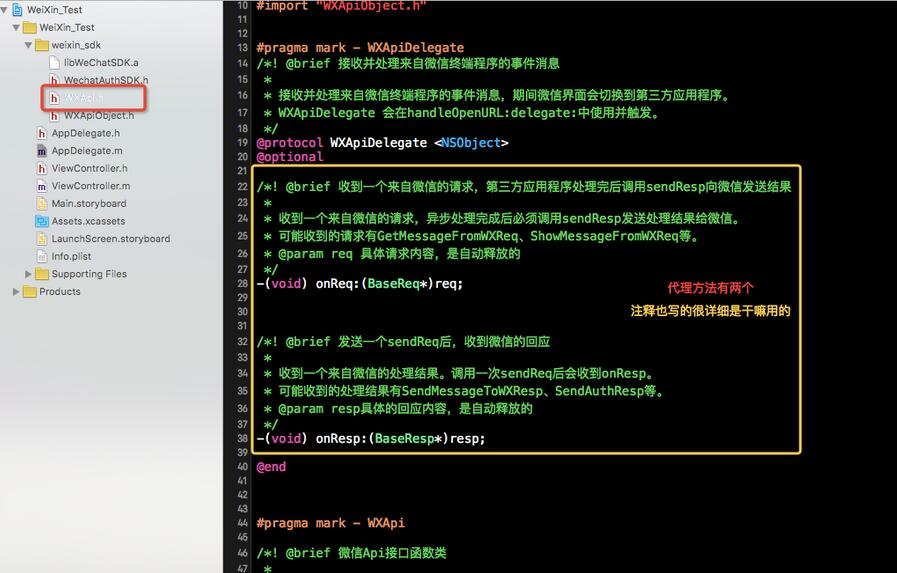
Task: Collapse the weixin_sdk folder
Action: [28, 45]
